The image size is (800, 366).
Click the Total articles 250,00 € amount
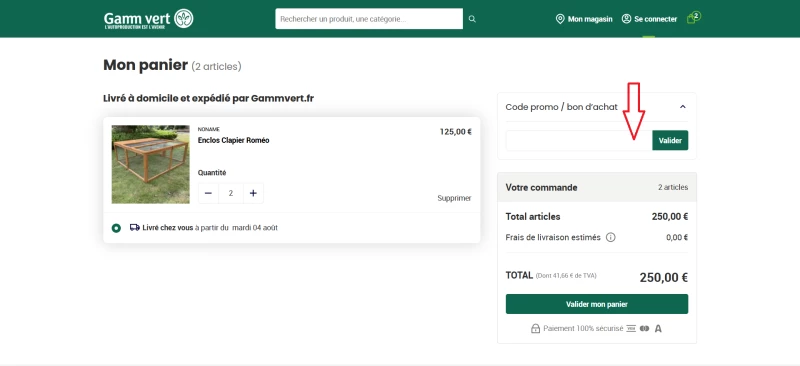670,216
